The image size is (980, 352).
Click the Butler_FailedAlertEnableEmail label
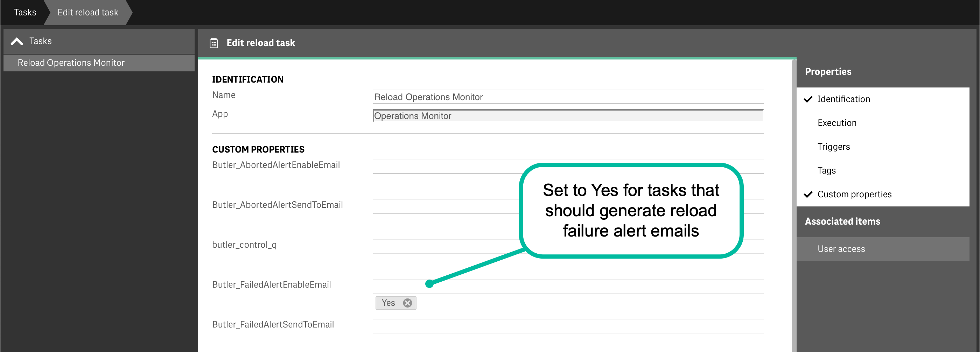tap(272, 285)
